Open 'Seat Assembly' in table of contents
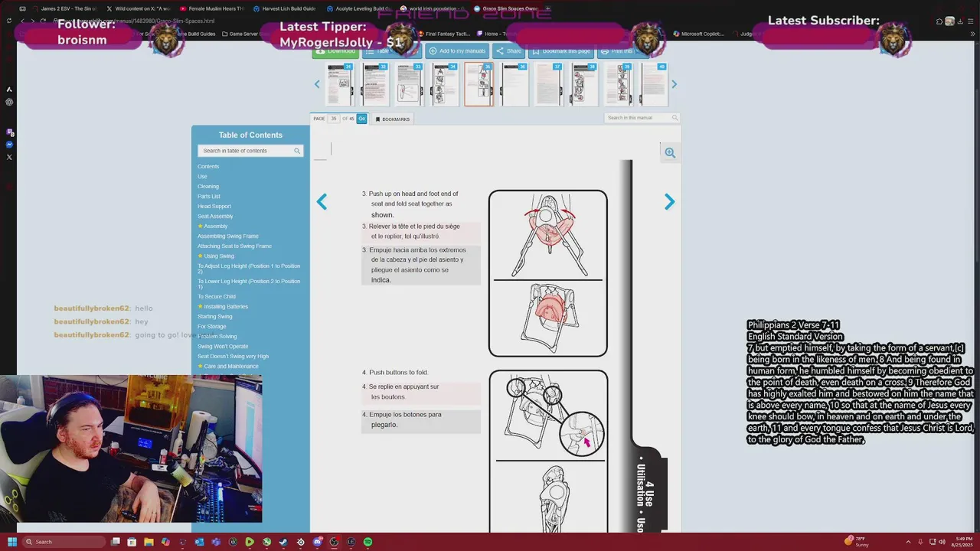This screenshot has width=980, height=551. pos(215,217)
